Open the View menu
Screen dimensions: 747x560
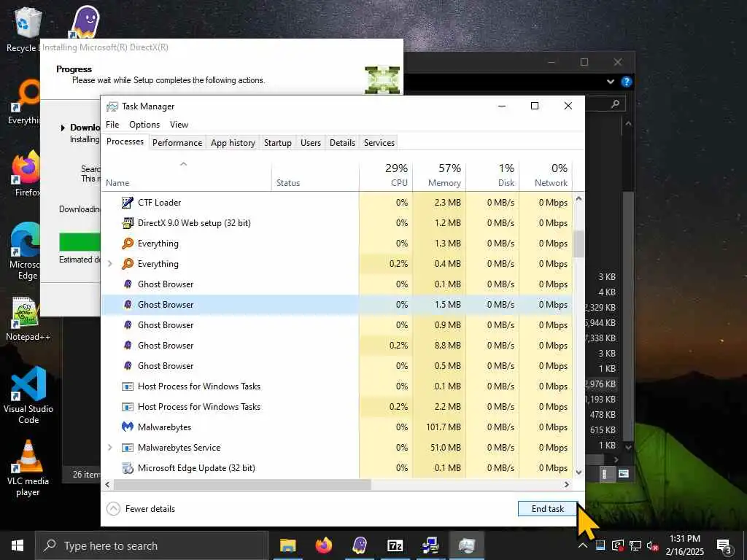point(179,124)
